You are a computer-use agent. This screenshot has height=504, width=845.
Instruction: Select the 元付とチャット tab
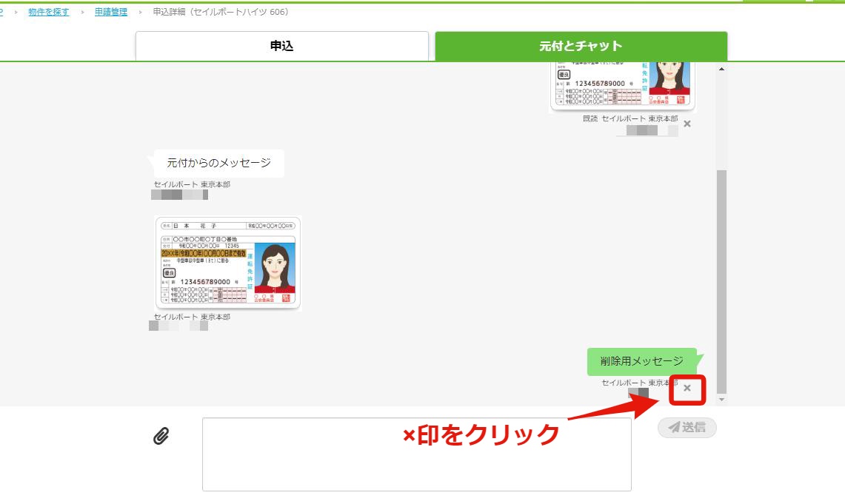pos(581,47)
